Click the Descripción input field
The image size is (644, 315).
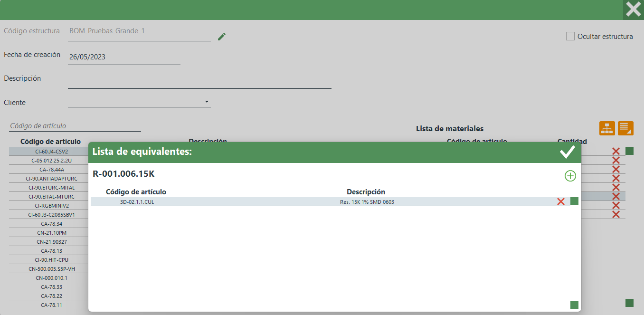pyautogui.click(x=199, y=81)
